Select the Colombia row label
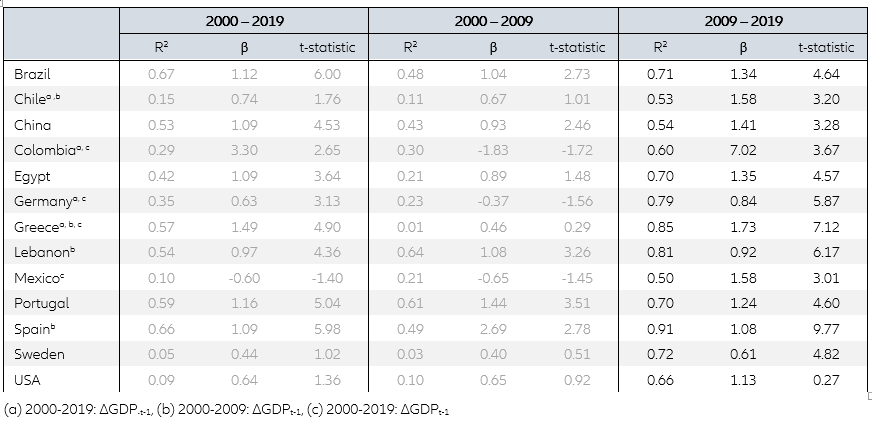 click(x=43, y=150)
